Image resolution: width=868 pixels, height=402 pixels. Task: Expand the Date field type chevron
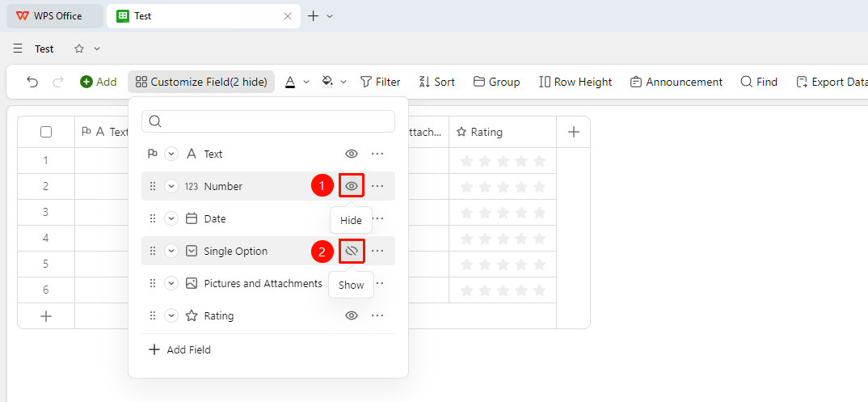pyautogui.click(x=171, y=218)
